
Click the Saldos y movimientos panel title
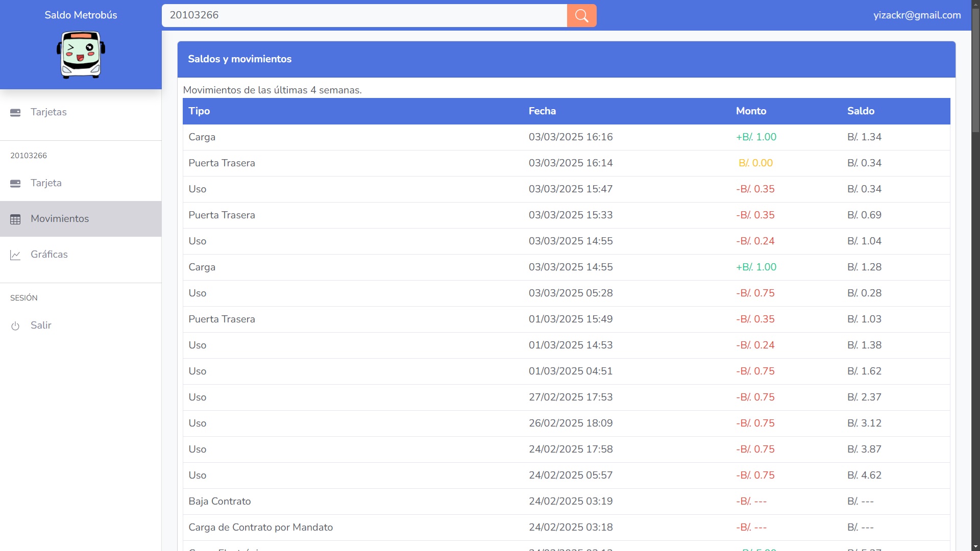click(239, 59)
